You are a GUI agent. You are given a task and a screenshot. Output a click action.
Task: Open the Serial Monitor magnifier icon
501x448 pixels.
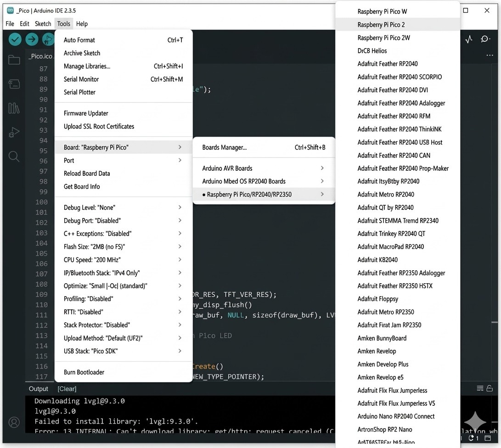485,39
